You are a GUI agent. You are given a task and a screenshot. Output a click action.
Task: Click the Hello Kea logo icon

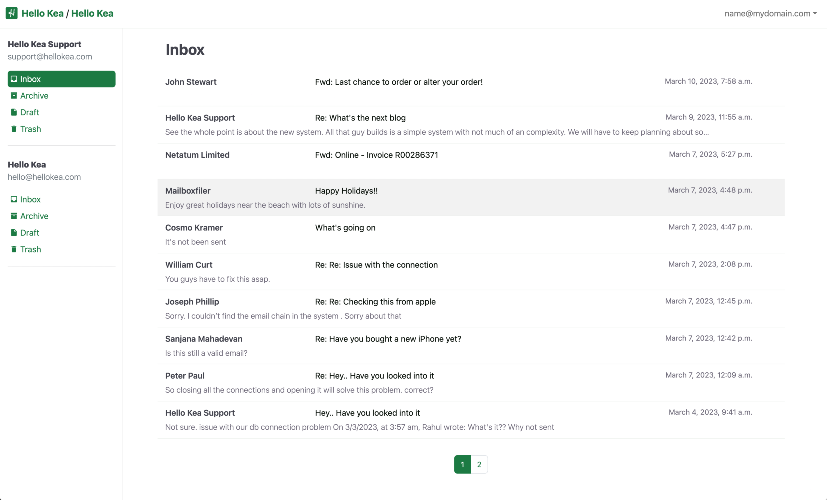(x=12, y=13)
